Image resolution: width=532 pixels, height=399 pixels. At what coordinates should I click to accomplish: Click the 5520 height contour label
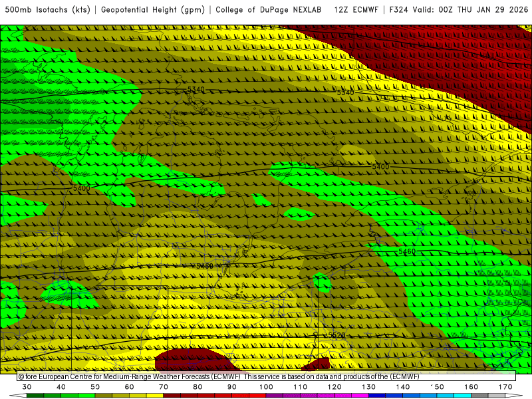tap(336, 335)
